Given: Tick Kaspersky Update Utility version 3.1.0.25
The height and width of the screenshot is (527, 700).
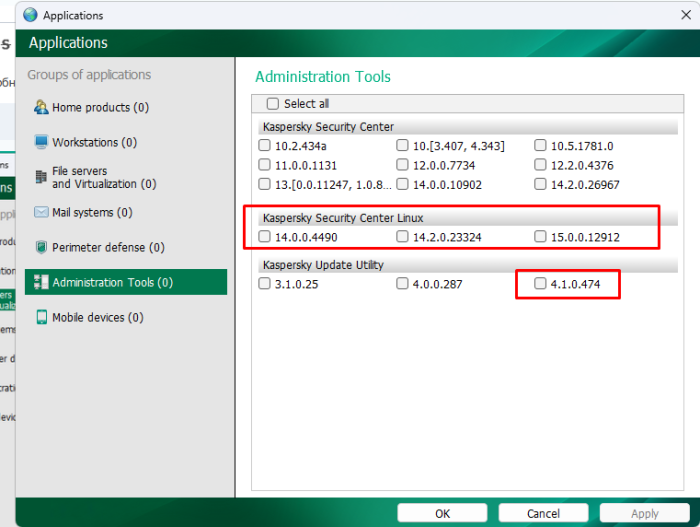Looking at the screenshot, I should [265, 284].
